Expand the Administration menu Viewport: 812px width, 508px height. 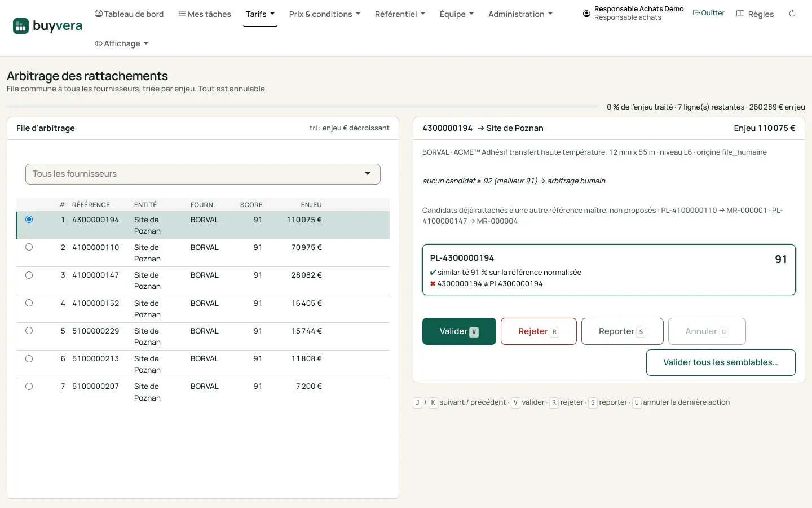pos(520,14)
